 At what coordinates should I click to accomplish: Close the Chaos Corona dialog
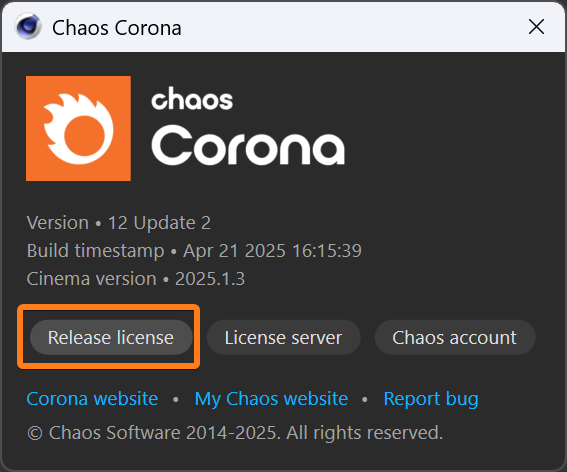click(x=536, y=27)
